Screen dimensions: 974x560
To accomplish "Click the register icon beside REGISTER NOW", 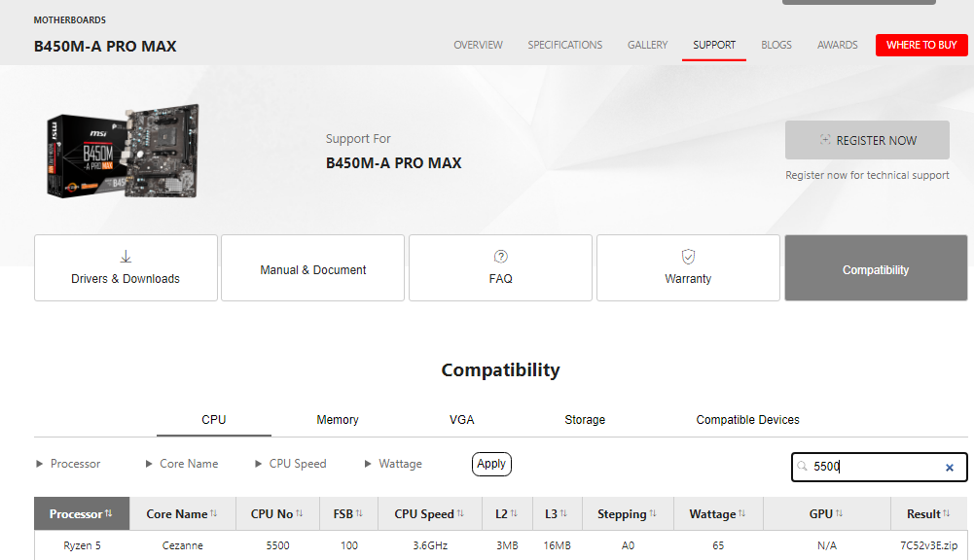I will point(824,140).
